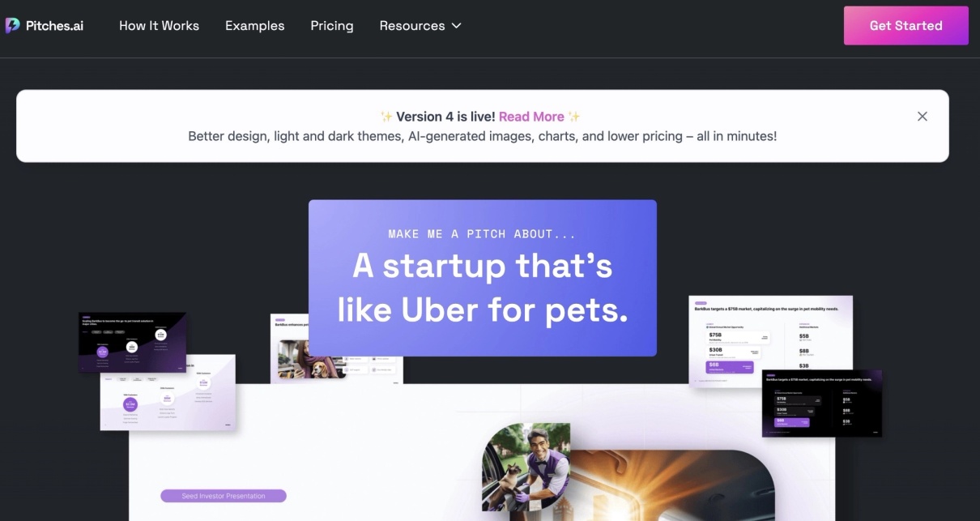
Task: Dismiss the Version 4 announcement banner
Action: [922, 117]
